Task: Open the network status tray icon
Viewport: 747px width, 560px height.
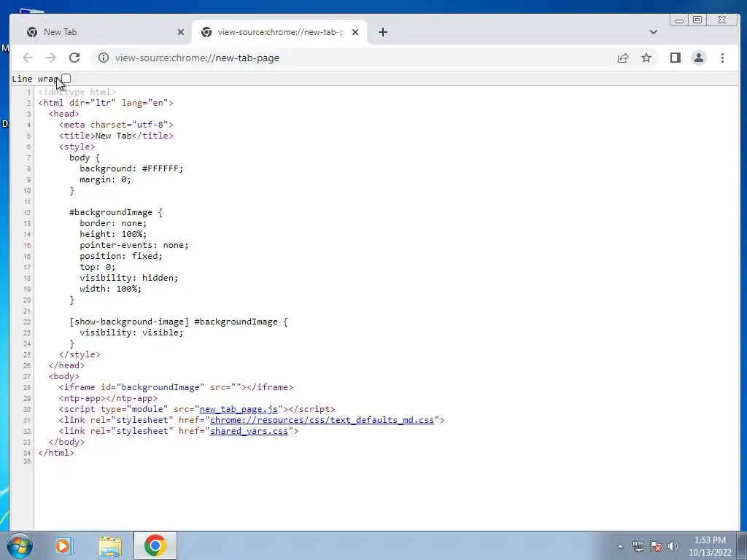Action: click(638, 546)
